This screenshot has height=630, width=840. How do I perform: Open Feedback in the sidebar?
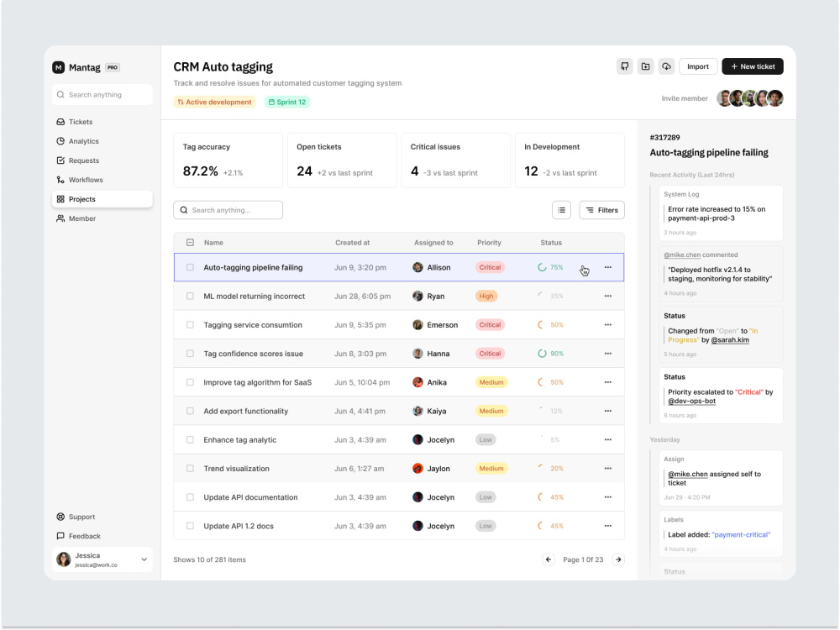[102, 536]
